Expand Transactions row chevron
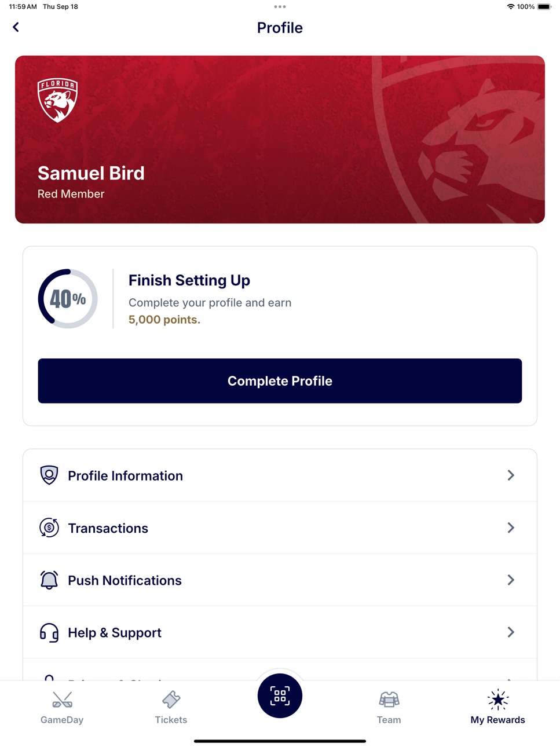Screen dimensions: 560x747 click(511, 528)
